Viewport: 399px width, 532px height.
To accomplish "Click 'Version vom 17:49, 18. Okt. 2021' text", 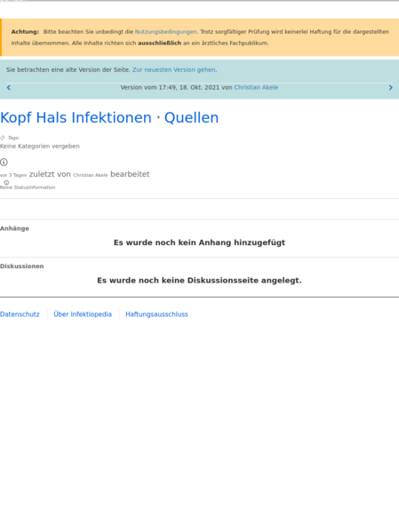I will click(170, 87).
